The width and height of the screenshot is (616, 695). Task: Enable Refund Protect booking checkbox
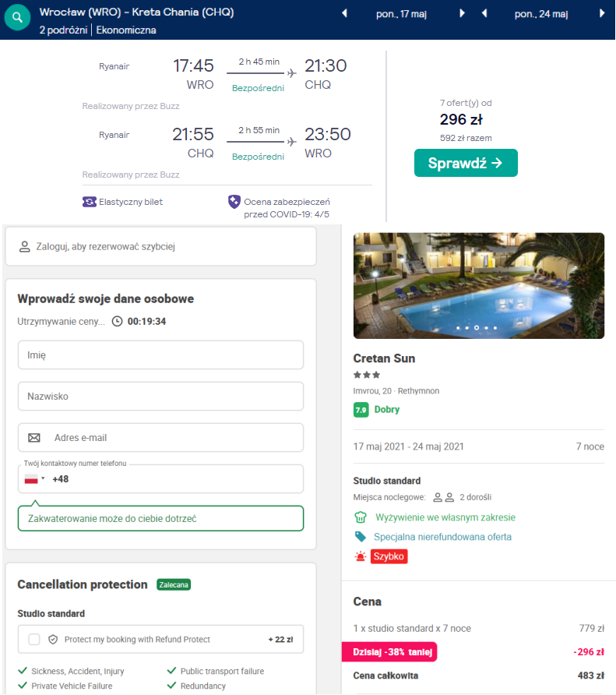click(34, 639)
